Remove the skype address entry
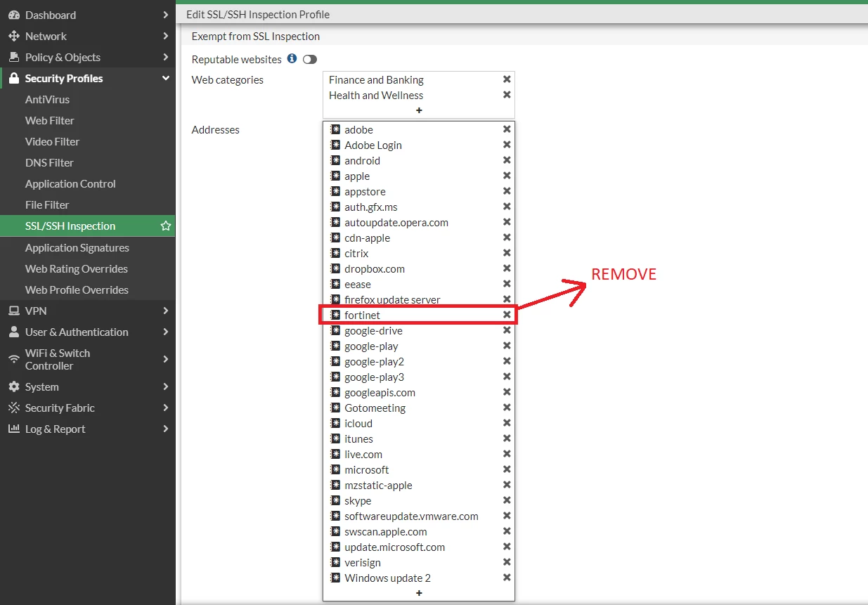The height and width of the screenshot is (605, 868). pos(507,500)
